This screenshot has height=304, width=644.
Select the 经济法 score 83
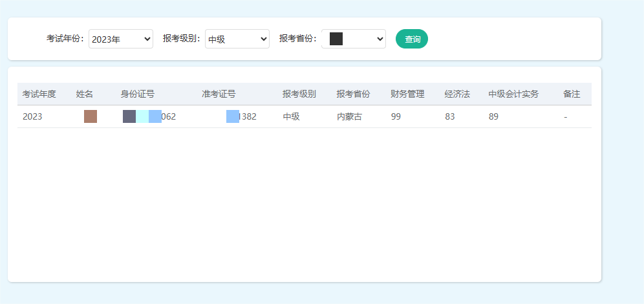click(x=450, y=117)
